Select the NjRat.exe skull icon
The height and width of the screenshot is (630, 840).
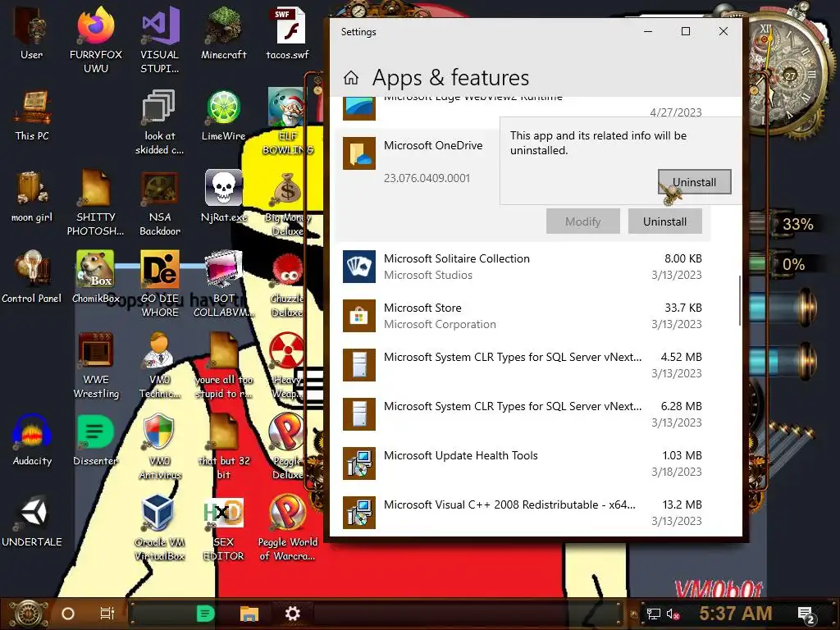223,197
